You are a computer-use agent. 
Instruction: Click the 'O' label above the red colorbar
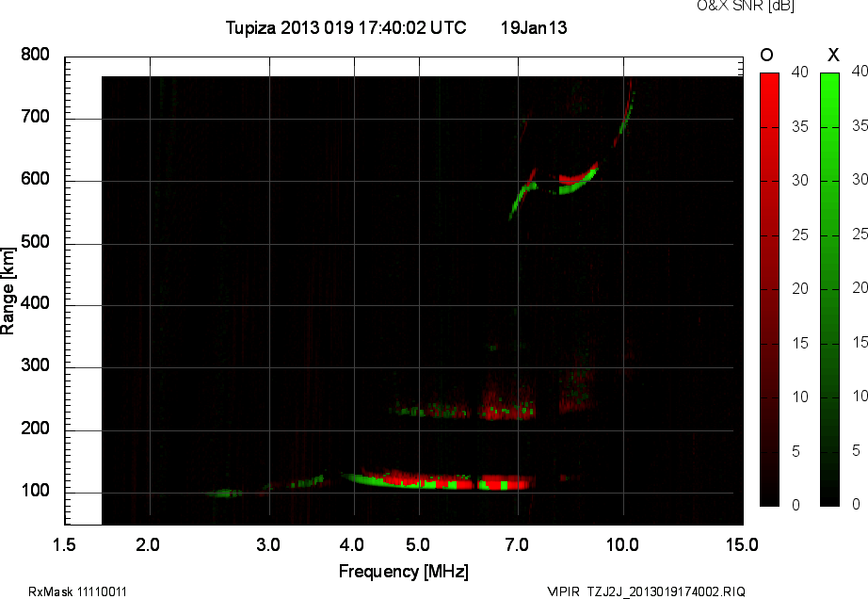click(x=766, y=55)
